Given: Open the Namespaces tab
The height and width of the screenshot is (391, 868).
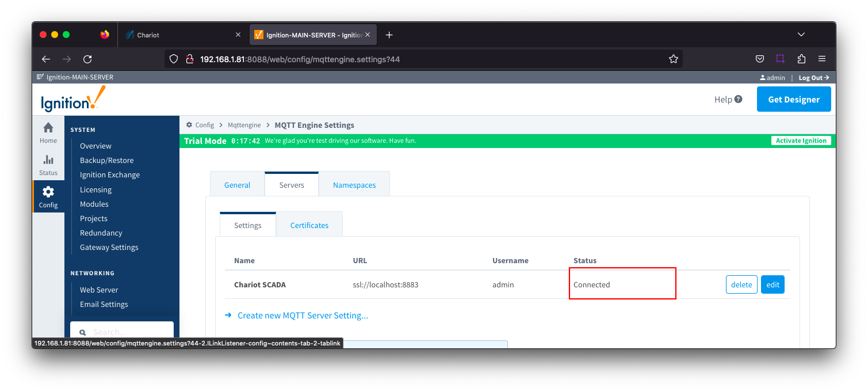Looking at the screenshot, I should click(x=354, y=185).
